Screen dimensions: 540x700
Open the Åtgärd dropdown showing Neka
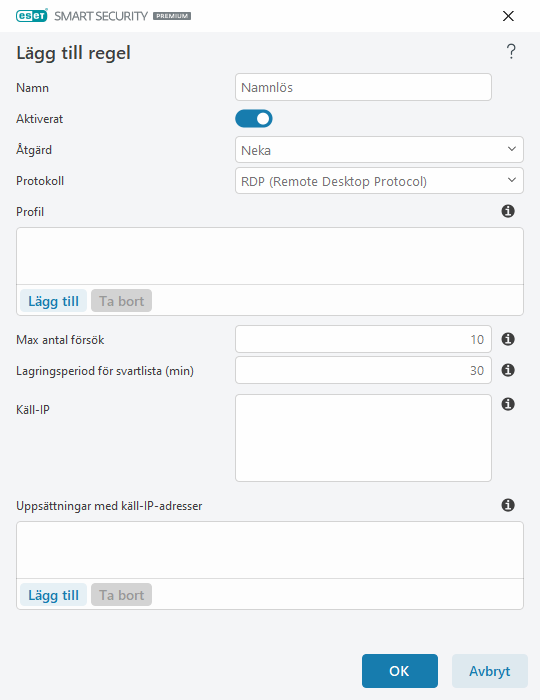(x=379, y=150)
